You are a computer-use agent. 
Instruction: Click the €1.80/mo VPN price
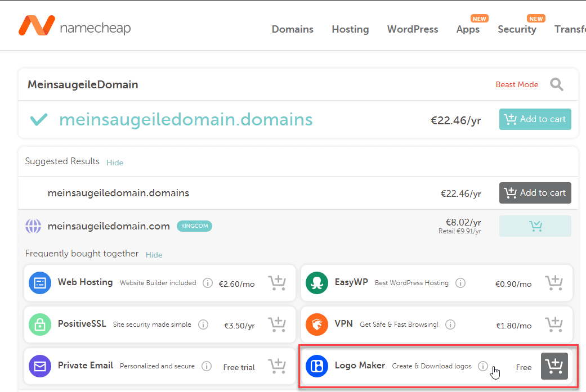(513, 326)
